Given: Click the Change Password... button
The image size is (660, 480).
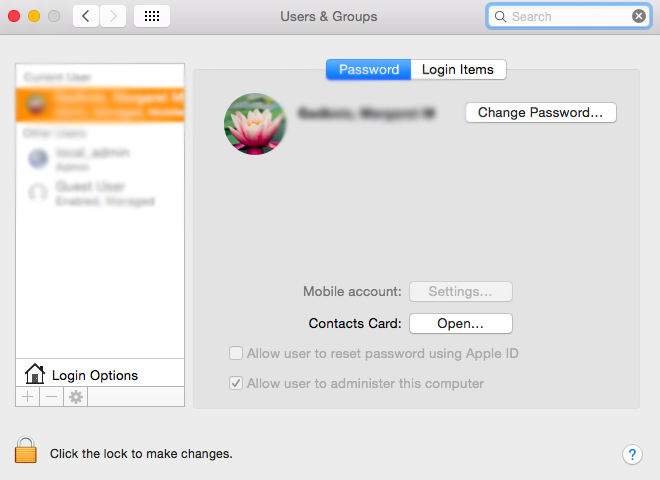Looking at the screenshot, I should (540, 113).
